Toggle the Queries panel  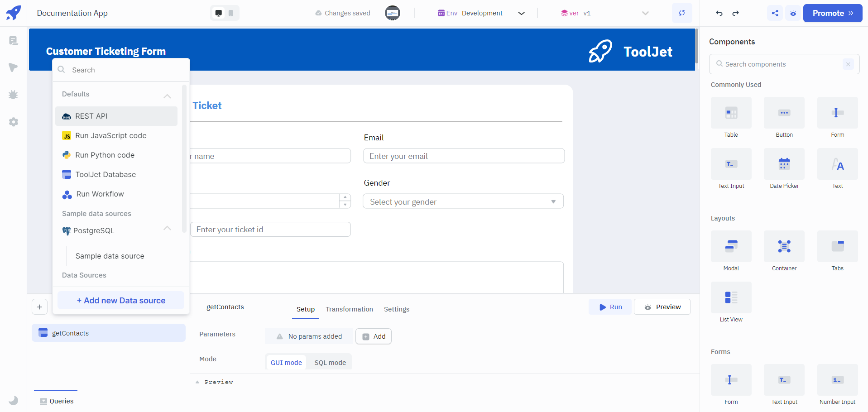(x=56, y=401)
